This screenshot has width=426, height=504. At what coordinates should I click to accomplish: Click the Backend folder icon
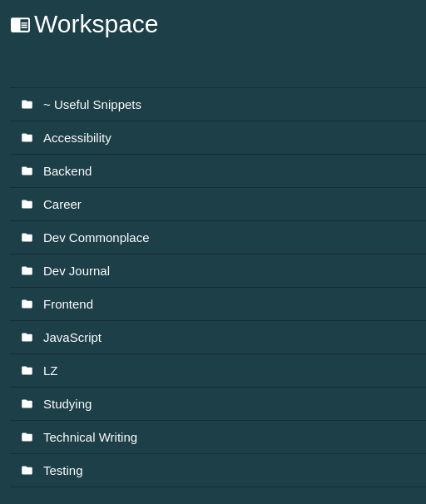pyautogui.click(x=27, y=171)
